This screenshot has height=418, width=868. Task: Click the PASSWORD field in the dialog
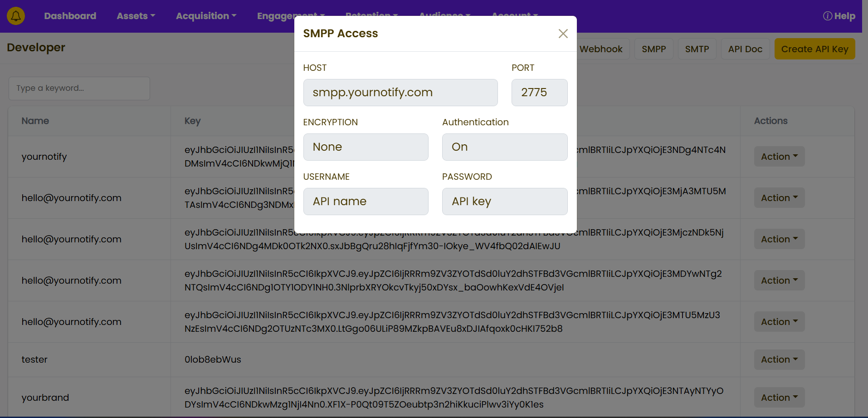tap(504, 202)
